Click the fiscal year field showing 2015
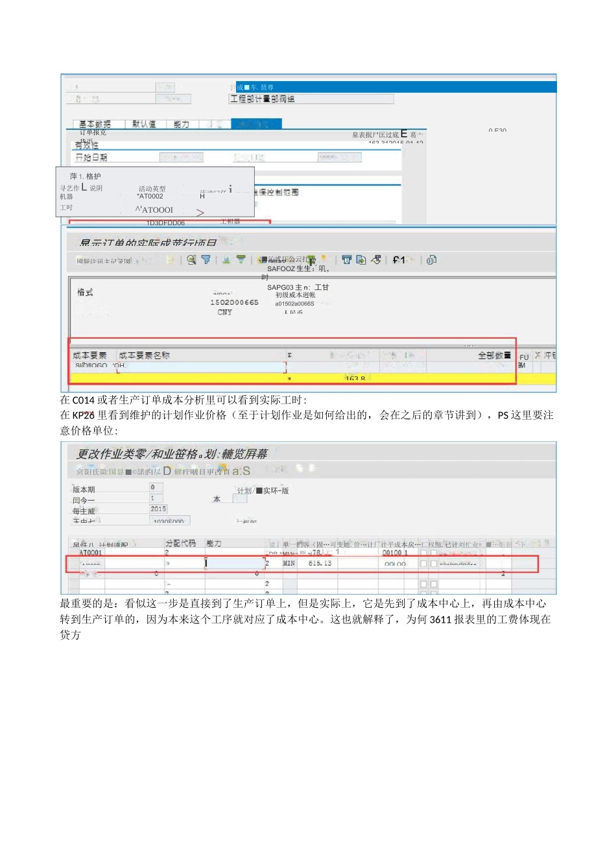This screenshot has height=855, width=616. [x=159, y=509]
